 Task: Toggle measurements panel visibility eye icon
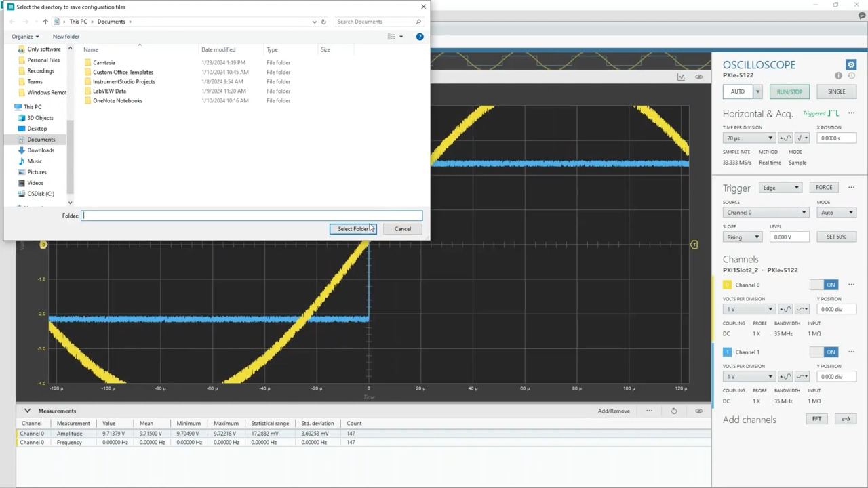point(698,411)
